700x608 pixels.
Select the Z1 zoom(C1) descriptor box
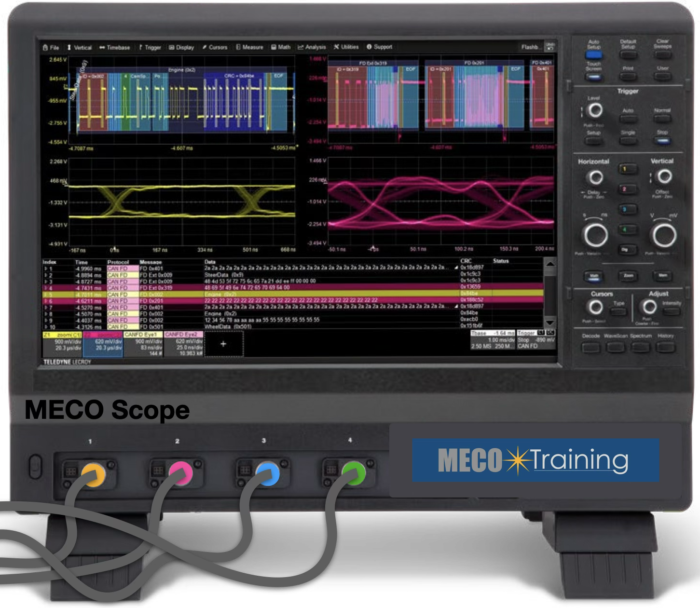62,344
